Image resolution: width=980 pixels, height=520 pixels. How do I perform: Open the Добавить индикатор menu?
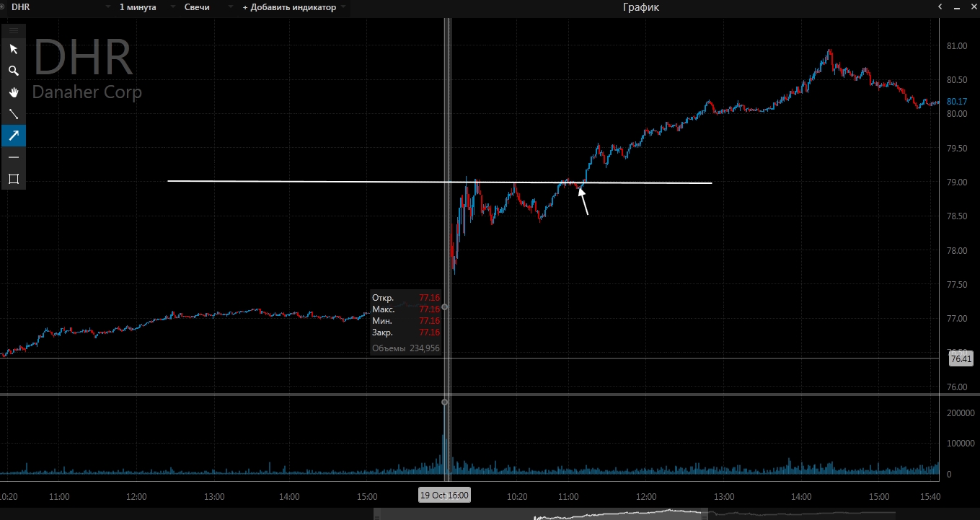[x=293, y=7]
